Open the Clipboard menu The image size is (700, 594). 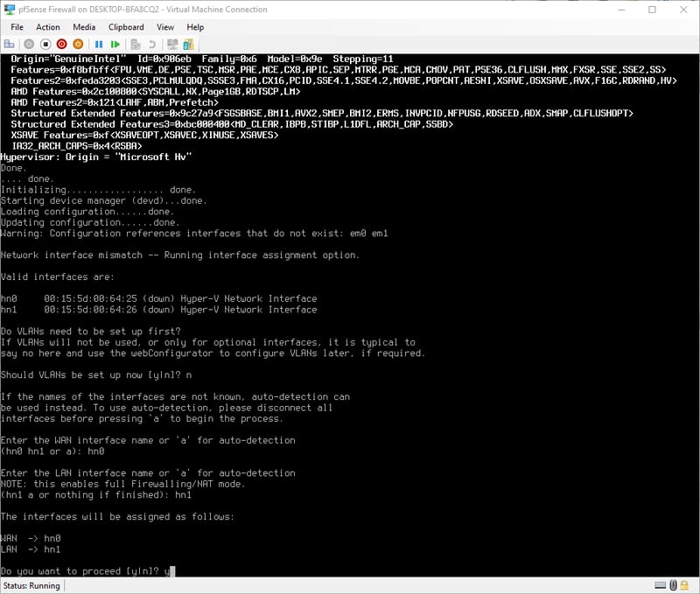click(x=126, y=27)
